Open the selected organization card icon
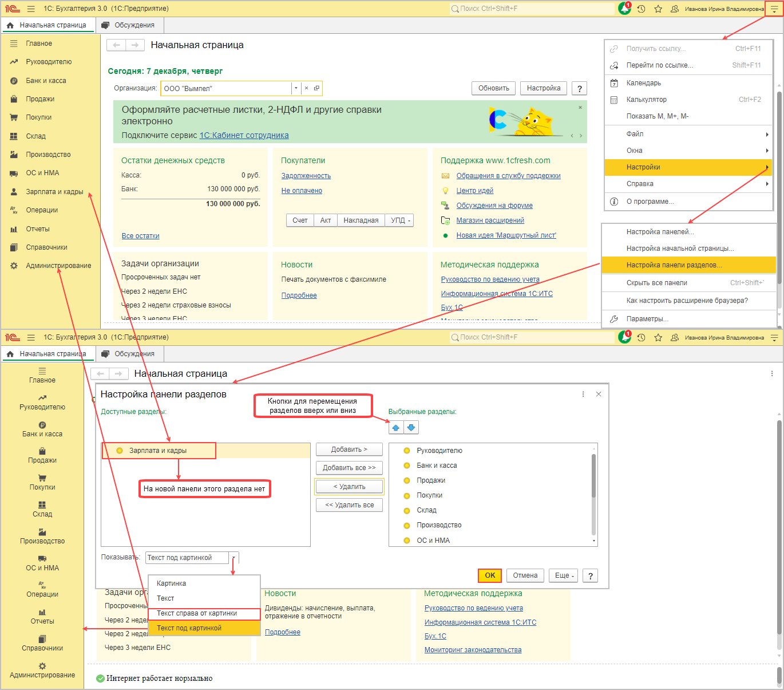 316,88
